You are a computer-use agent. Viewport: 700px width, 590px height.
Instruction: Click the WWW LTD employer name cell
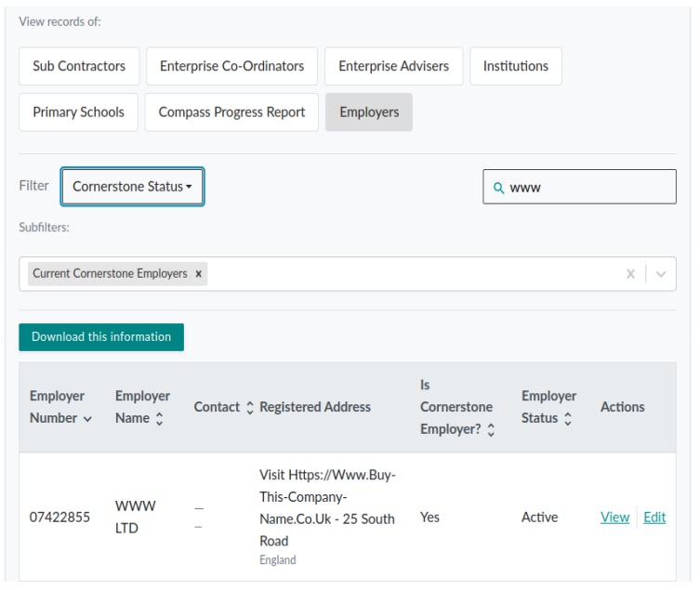(x=136, y=518)
